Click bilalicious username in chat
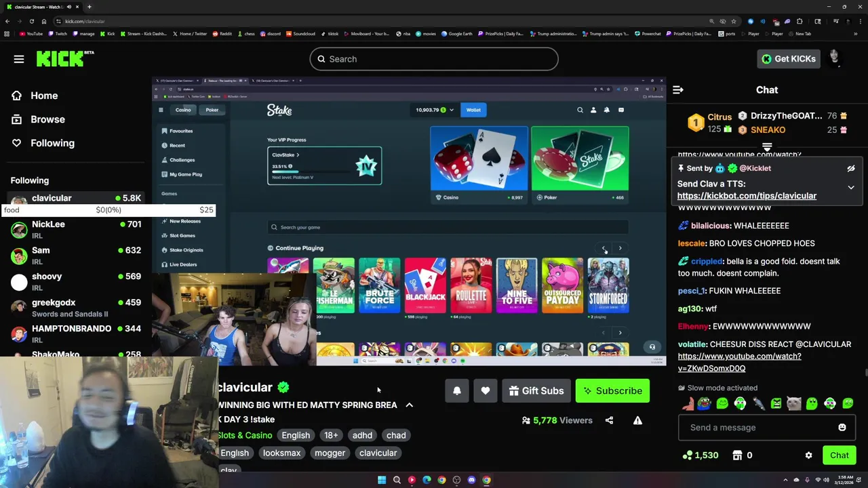This screenshot has height=488, width=868. pyautogui.click(x=711, y=226)
